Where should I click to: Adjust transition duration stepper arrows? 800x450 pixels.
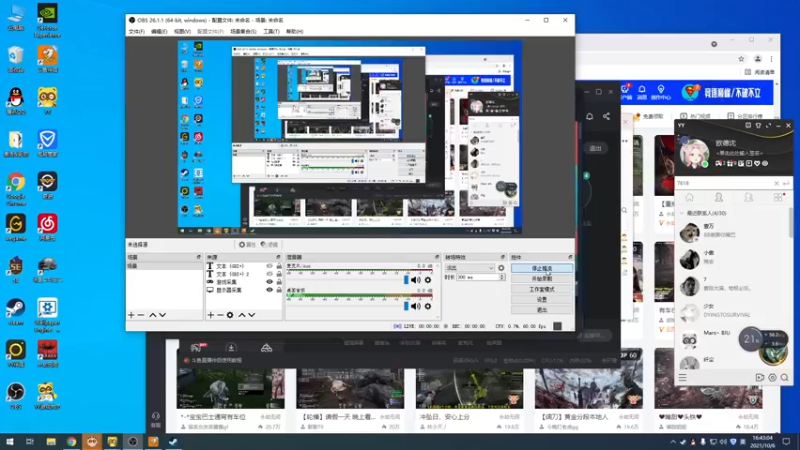[x=502, y=277]
